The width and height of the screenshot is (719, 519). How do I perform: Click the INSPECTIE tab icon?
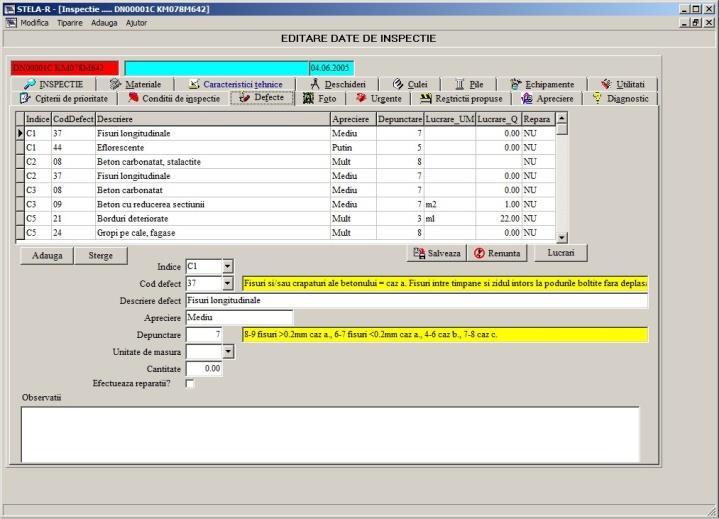[30, 84]
